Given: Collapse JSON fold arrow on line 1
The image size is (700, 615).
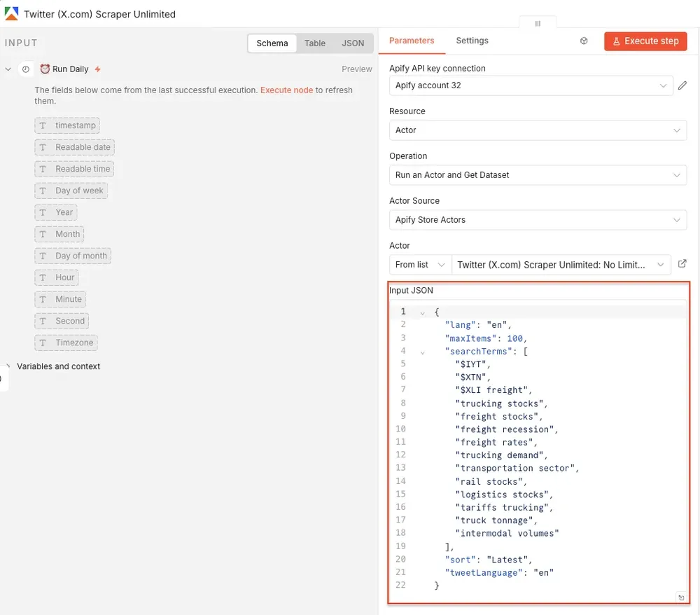Looking at the screenshot, I should coord(422,313).
